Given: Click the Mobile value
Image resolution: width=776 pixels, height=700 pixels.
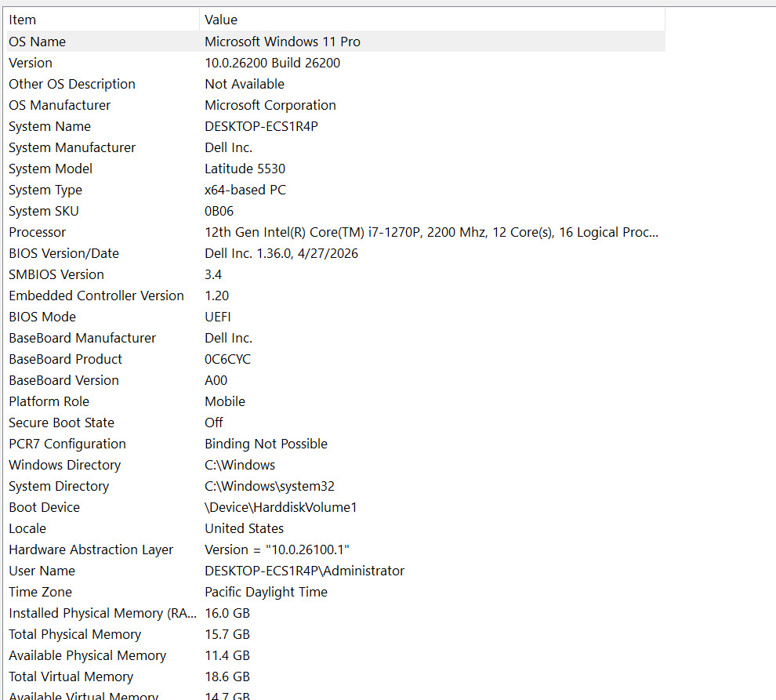Looking at the screenshot, I should [225, 401].
